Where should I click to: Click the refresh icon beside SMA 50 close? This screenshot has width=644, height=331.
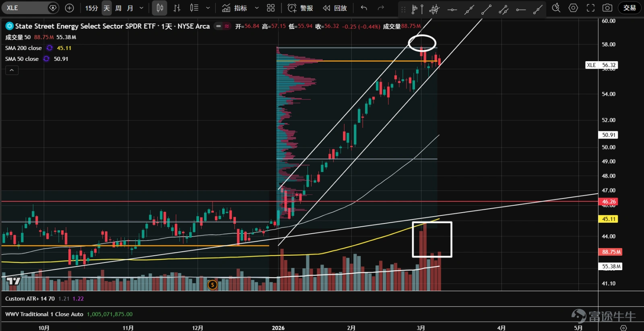(x=46, y=59)
